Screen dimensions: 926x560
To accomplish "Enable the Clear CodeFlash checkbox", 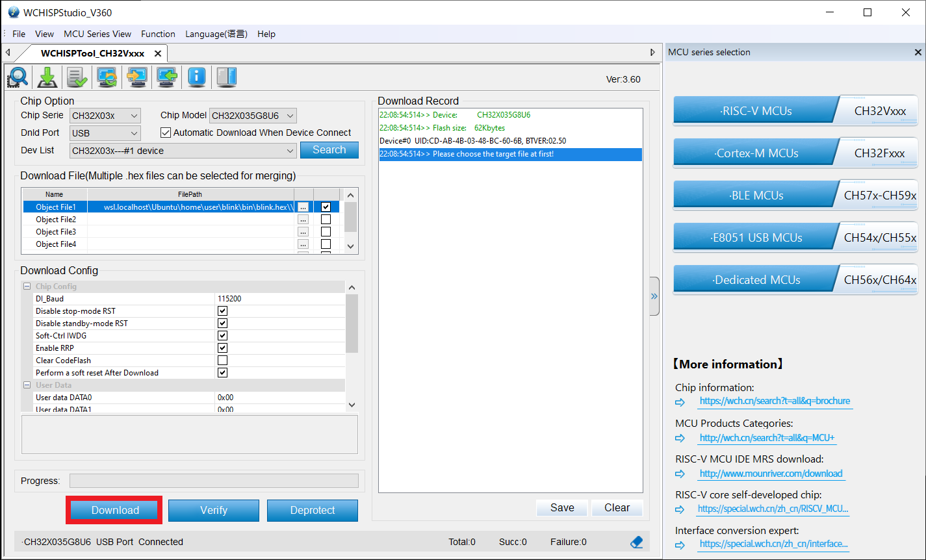I will (x=222, y=361).
